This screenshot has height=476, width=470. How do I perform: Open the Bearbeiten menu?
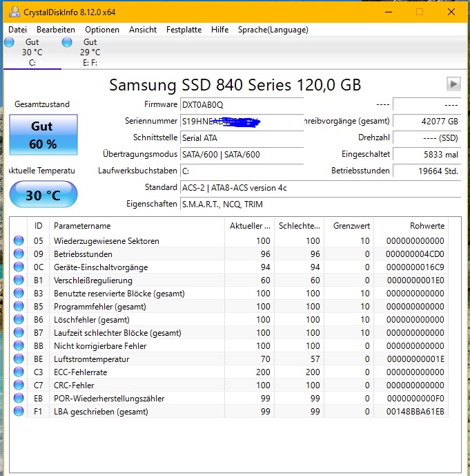point(56,30)
